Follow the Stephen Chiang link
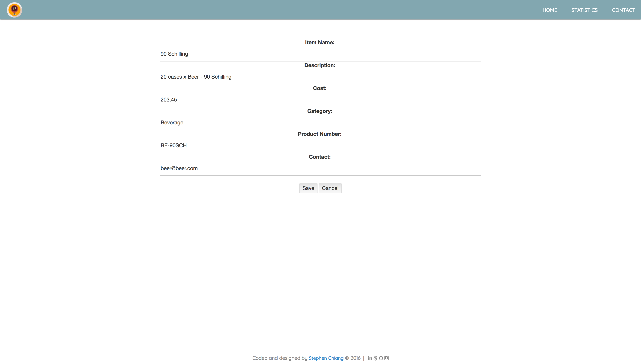 click(326, 358)
